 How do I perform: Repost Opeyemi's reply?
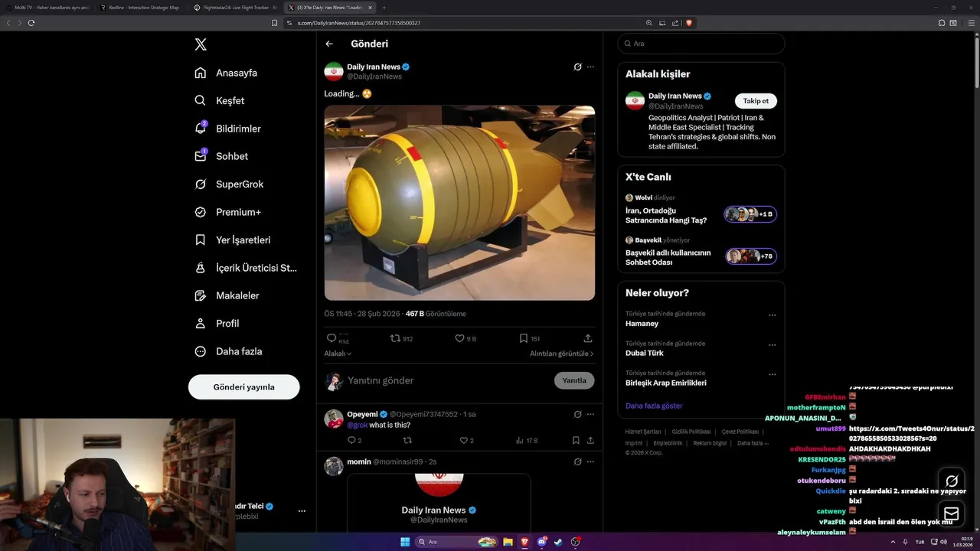[x=407, y=440]
